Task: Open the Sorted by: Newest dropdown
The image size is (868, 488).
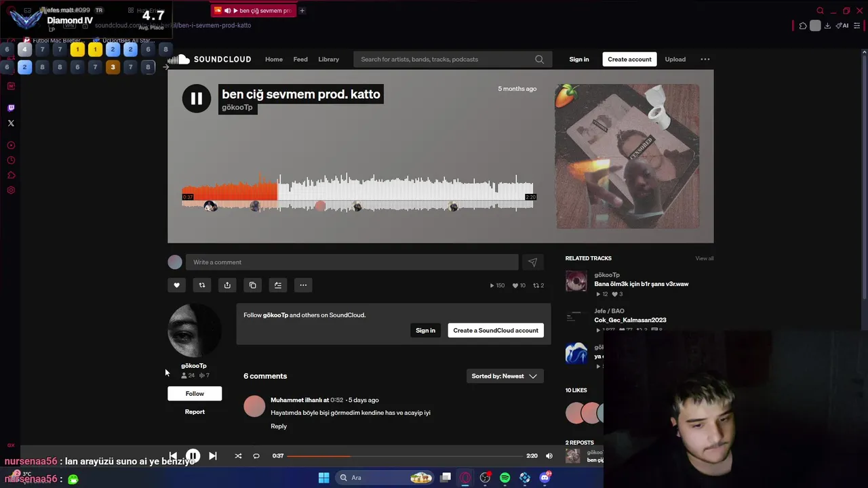Action: coord(505,376)
